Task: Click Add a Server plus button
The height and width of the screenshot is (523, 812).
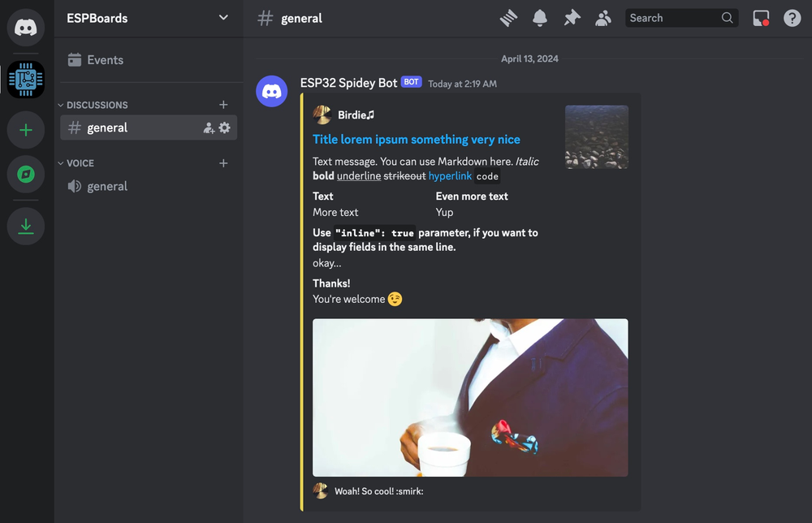Action: coord(26,130)
